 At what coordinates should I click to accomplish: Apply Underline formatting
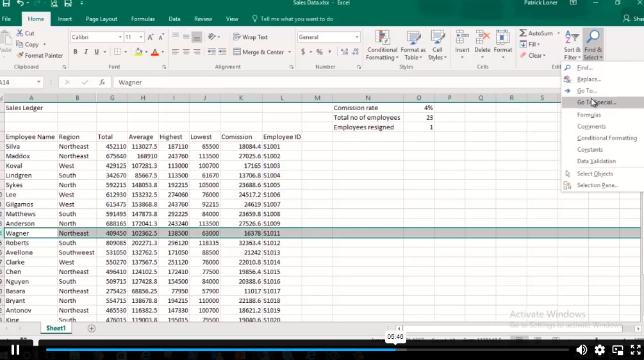click(97, 52)
